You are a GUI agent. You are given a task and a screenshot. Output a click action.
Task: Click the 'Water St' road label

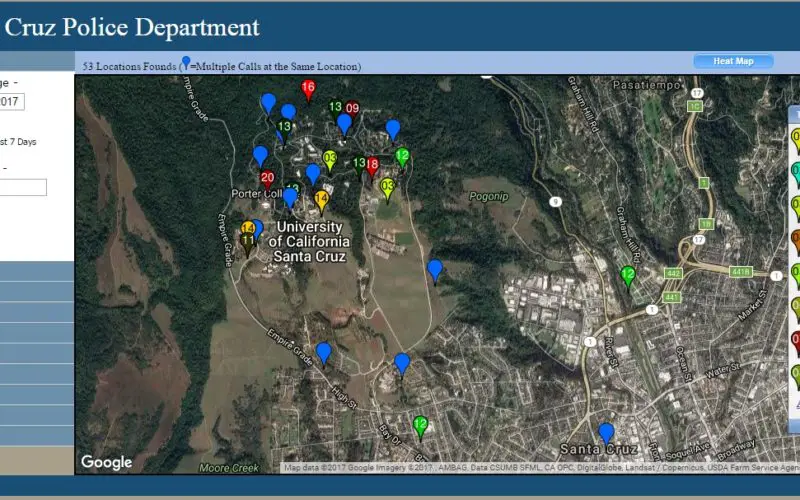(x=722, y=370)
